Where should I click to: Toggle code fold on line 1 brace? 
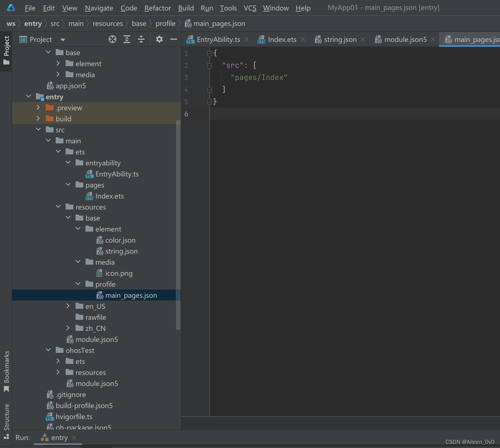(x=209, y=53)
